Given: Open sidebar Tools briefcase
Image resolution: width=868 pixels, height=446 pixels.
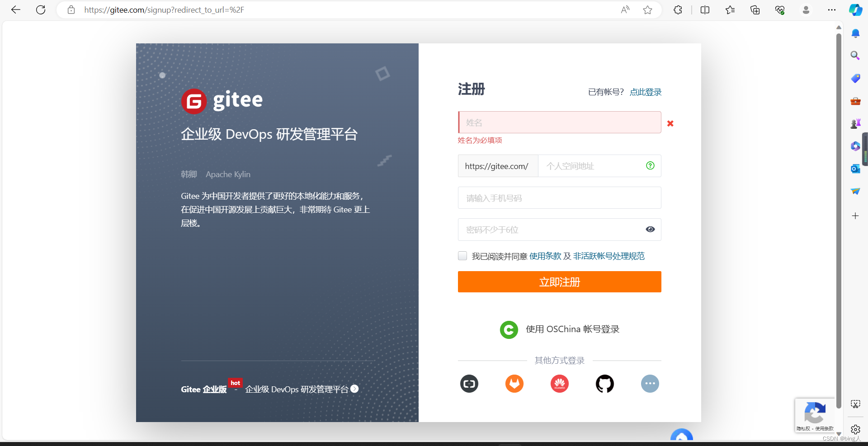Looking at the screenshot, I should 855,101.
